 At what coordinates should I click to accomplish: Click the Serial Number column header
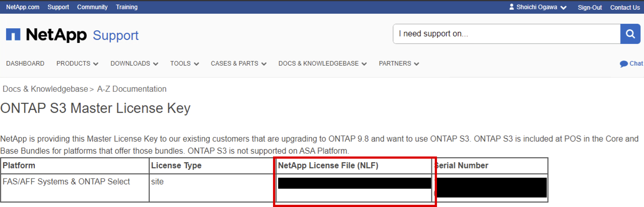(490, 166)
